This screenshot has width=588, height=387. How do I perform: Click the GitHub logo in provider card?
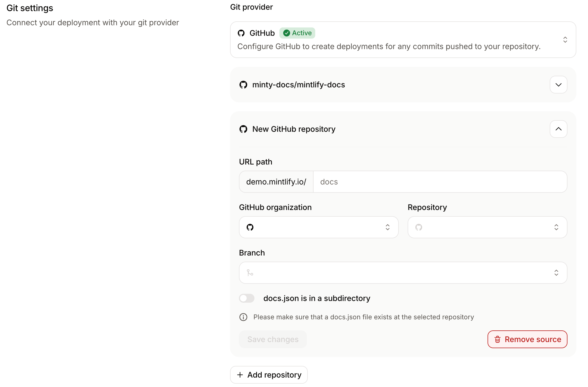(241, 33)
